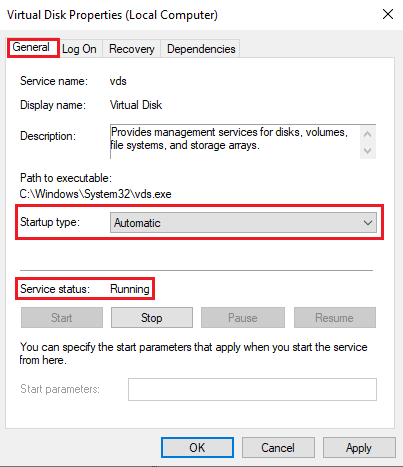Cancel the properties dialog
The width and height of the screenshot is (403, 467).
click(x=278, y=448)
